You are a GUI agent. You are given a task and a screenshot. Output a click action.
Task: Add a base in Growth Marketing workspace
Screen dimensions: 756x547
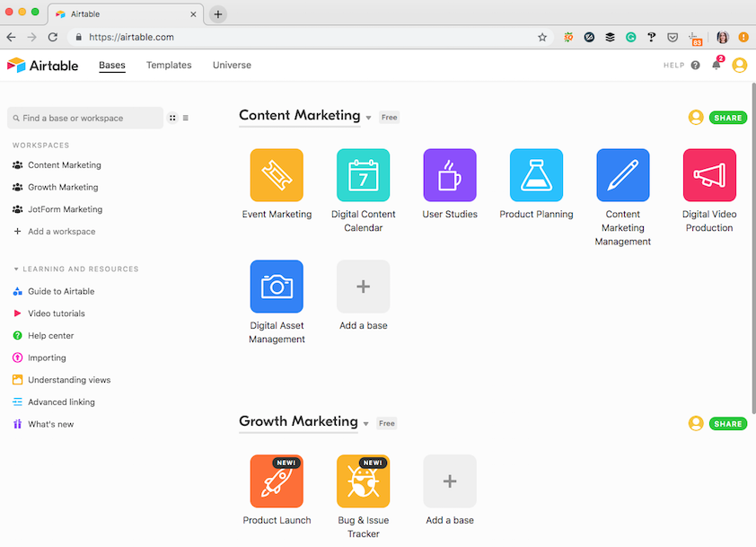pos(450,481)
